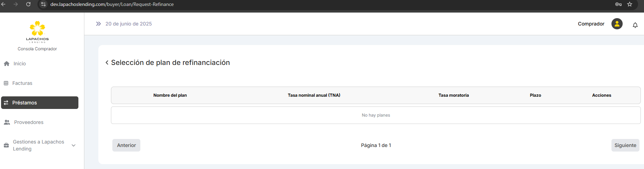Click the Lapachos Lending flower logo

[x=37, y=29]
